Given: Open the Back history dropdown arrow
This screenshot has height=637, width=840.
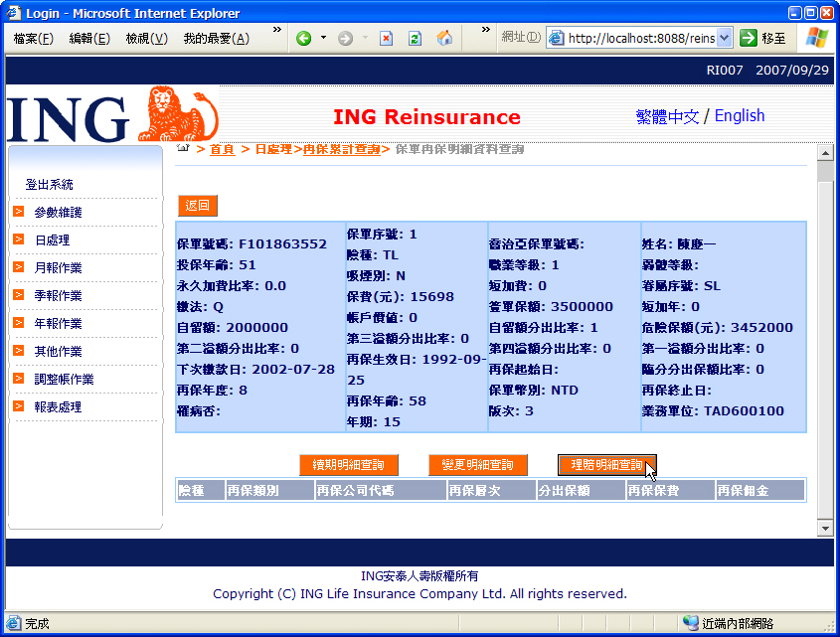Looking at the screenshot, I should pyautogui.click(x=323, y=38).
